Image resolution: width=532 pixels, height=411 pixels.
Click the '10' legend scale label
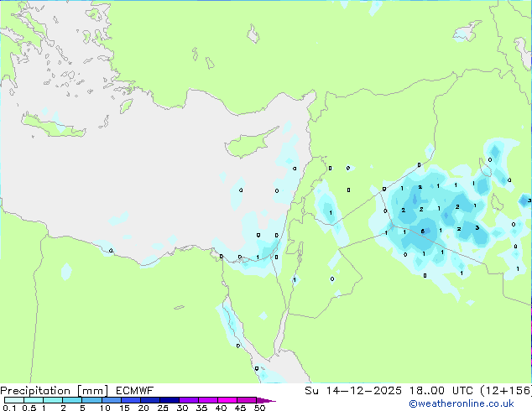[x=105, y=408]
